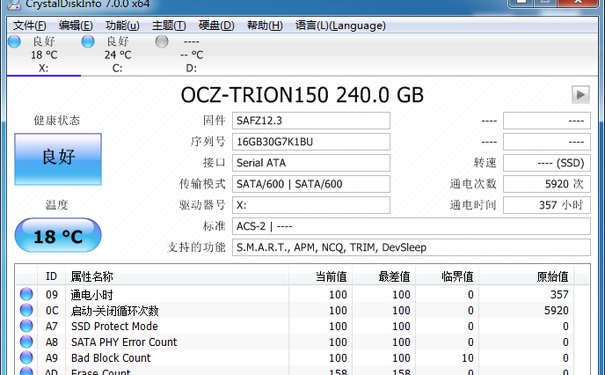The image size is (605, 375).
Task: Click the ACS-2 standard field
Action: click(x=411, y=226)
